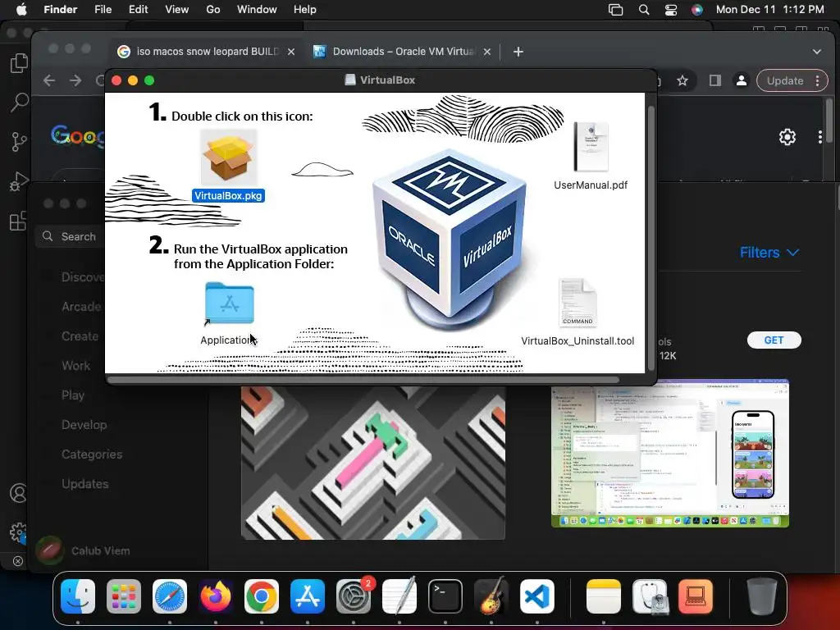This screenshot has width=840, height=630.
Task: Open Calub Viem account in App Store
Action: point(83,550)
